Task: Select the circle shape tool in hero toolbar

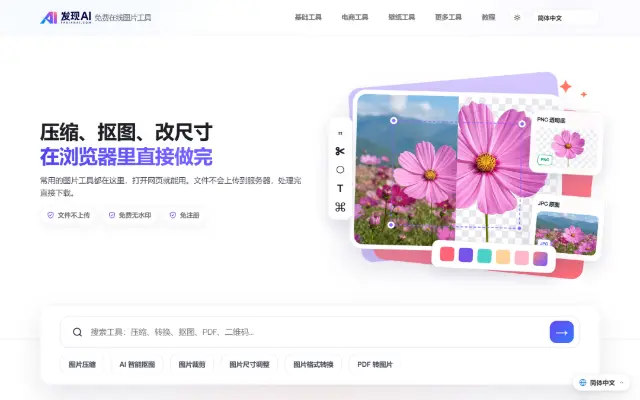Action: (340, 170)
